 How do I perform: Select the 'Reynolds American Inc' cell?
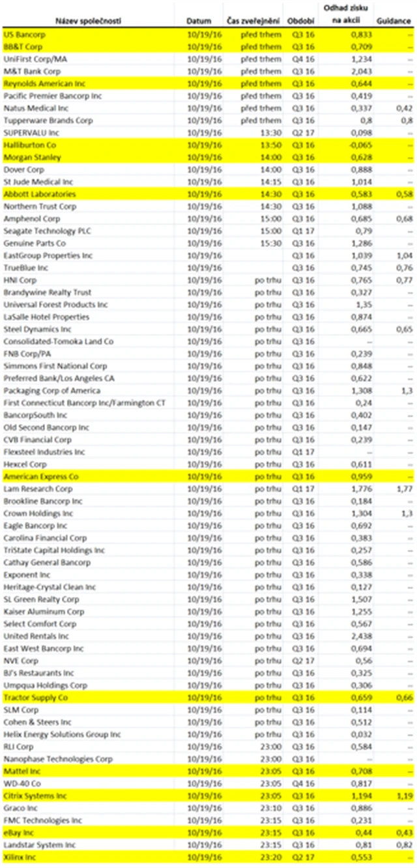pos(87,83)
